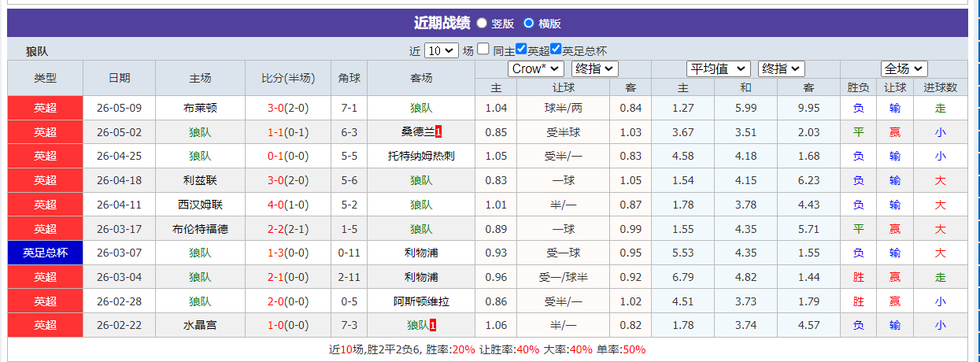
Task: Open score 0-1(0-0) against 托特纳姆热刺
Action: (x=288, y=156)
